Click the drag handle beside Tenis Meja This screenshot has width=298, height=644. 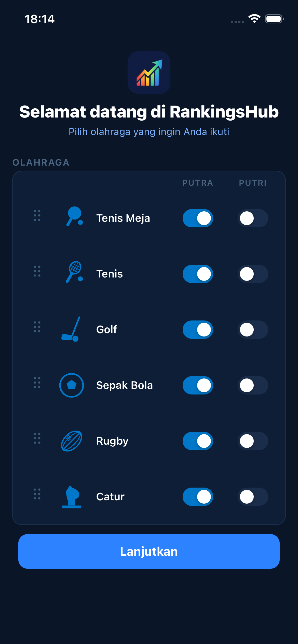click(37, 216)
